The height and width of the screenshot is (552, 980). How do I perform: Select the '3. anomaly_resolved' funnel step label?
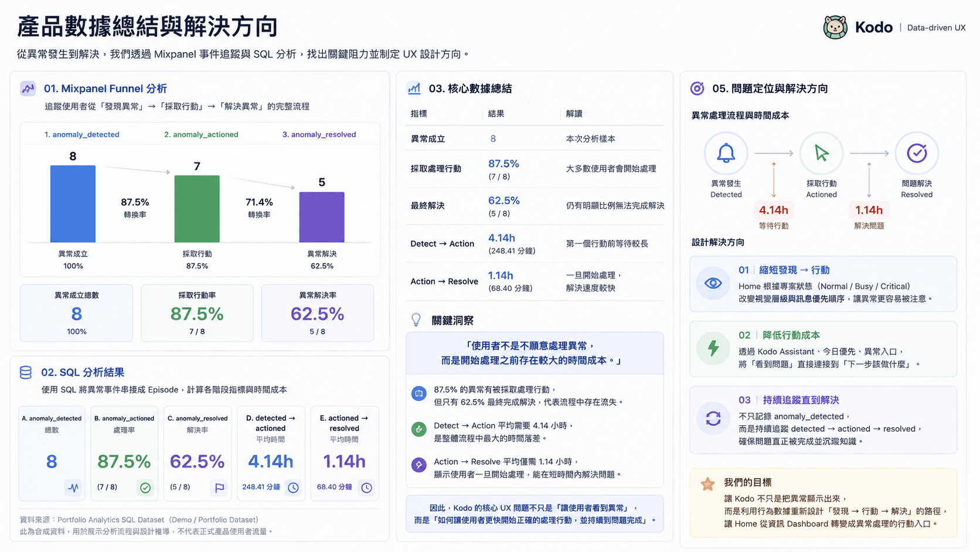(319, 134)
